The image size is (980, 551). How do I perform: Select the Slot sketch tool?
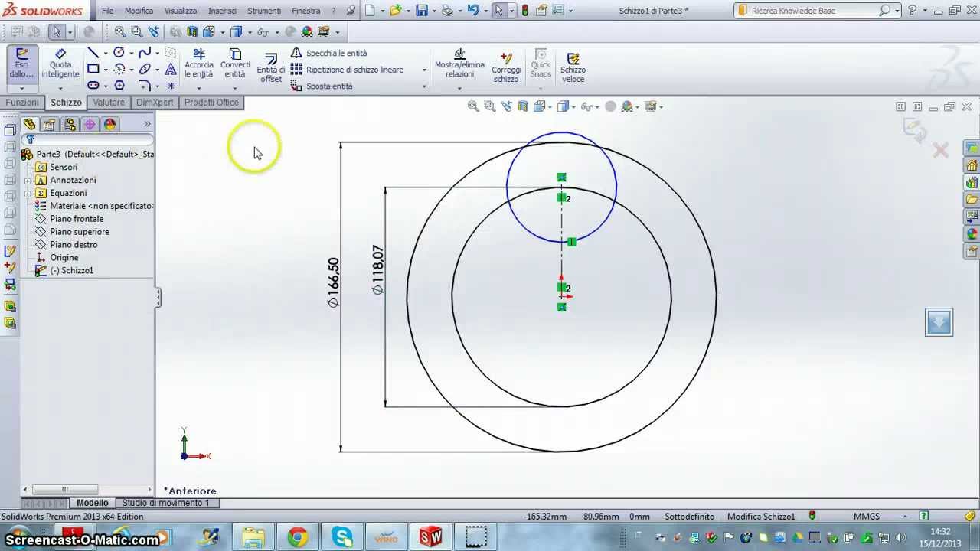(x=93, y=86)
